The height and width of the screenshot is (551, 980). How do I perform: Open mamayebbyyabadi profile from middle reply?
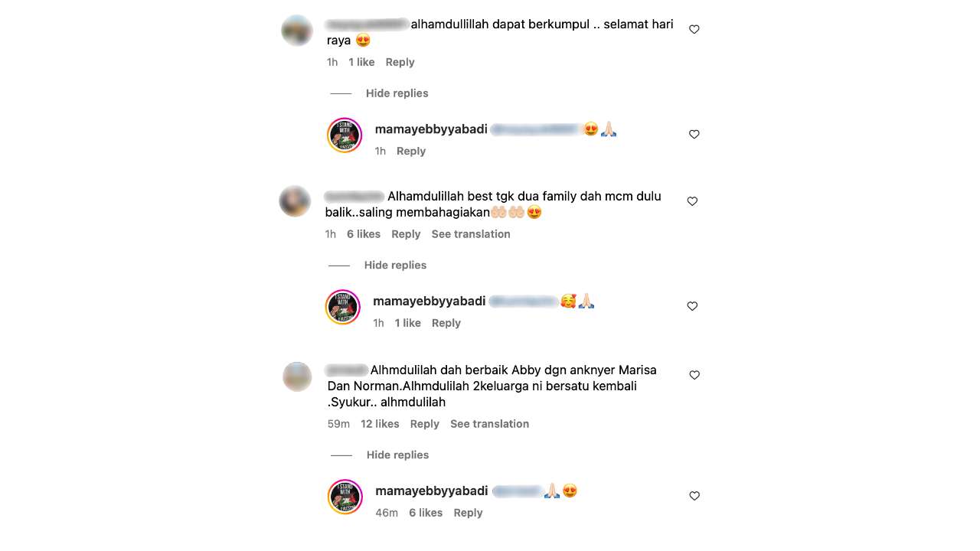pyautogui.click(x=429, y=302)
